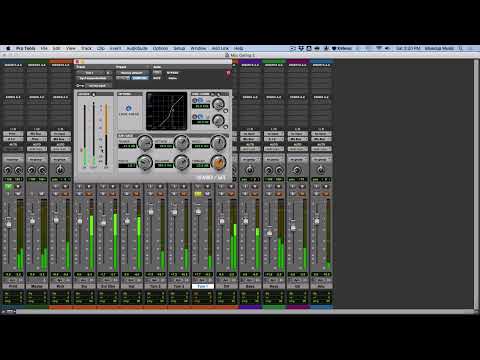The image size is (480, 360).
Task: Open the Pro Tools application menu
Action: pyautogui.click(x=26, y=48)
